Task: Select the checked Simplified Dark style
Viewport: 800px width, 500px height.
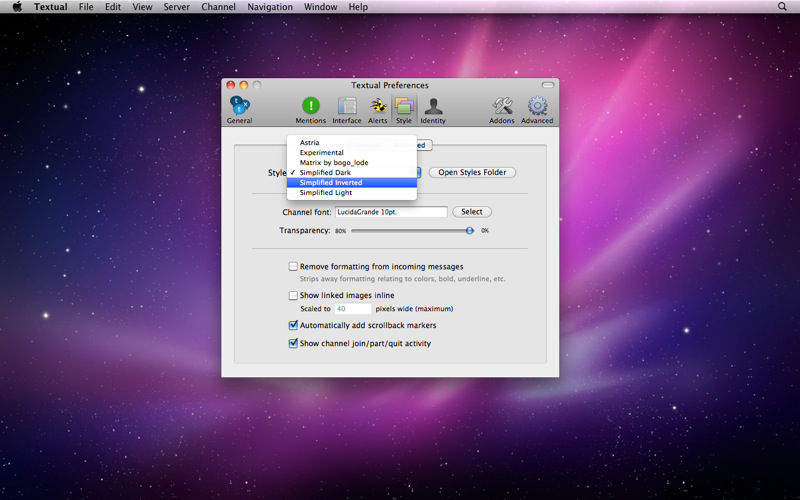Action: point(352,172)
